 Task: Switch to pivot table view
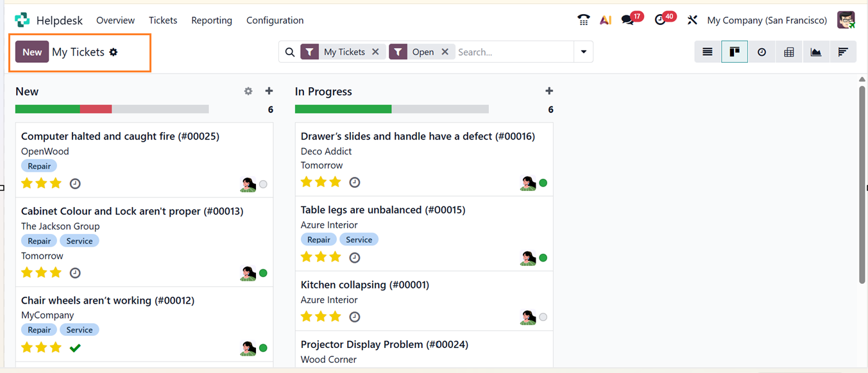(789, 52)
